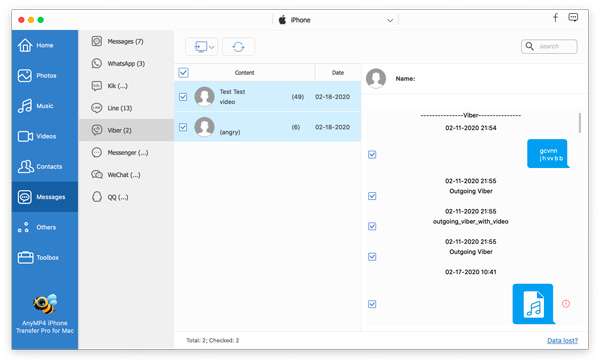Select Line (13) category
Viewport: 600px width, 363px height.
click(126, 108)
